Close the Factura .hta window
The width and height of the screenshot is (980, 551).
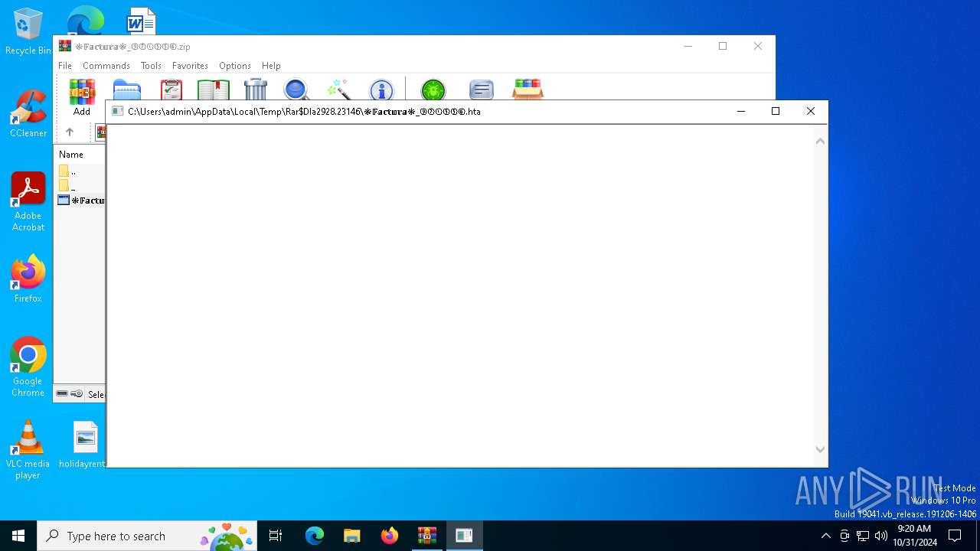[811, 111]
